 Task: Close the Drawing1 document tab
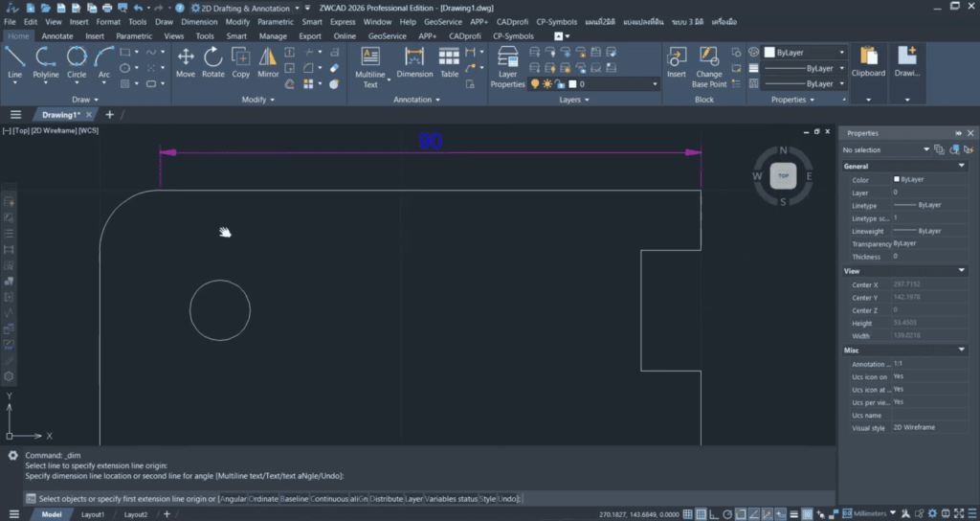click(x=89, y=115)
